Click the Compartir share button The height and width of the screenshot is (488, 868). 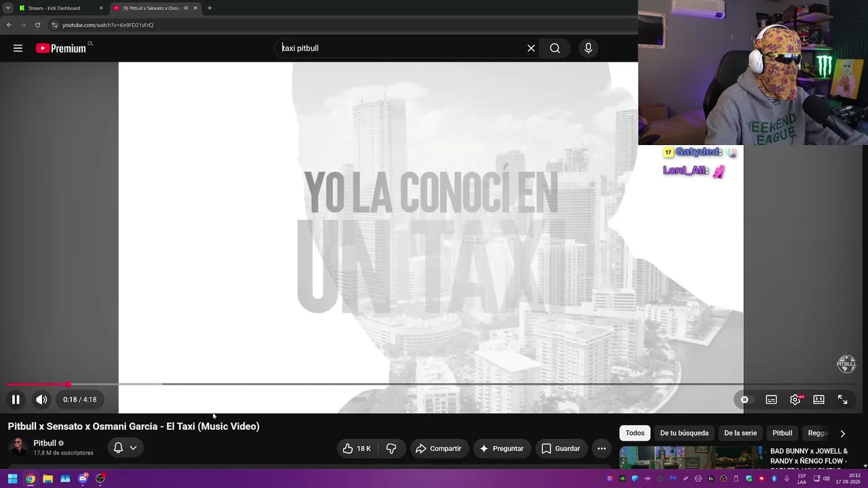tap(439, 449)
